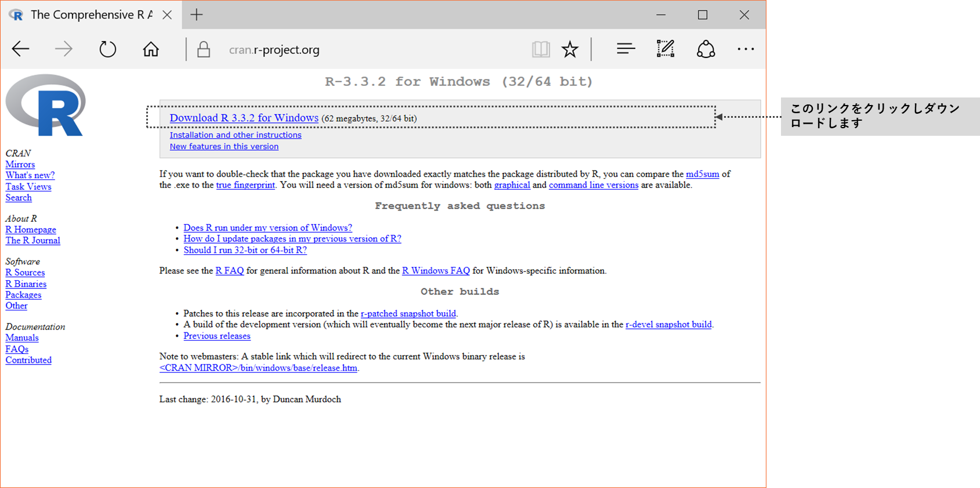Image resolution: width=980 pixels, height=488 pixels.
Task: Open Mirrors in CRAN sidebar
Action: [x=20, y=165]
